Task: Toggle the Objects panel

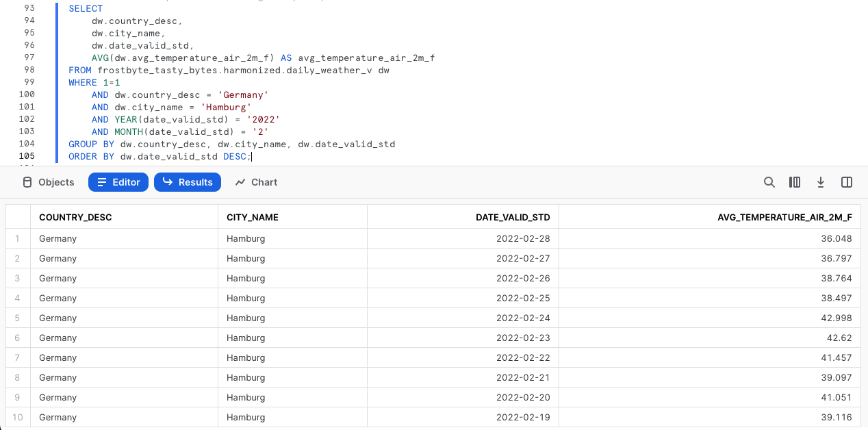Action: [x=49, y=182]
